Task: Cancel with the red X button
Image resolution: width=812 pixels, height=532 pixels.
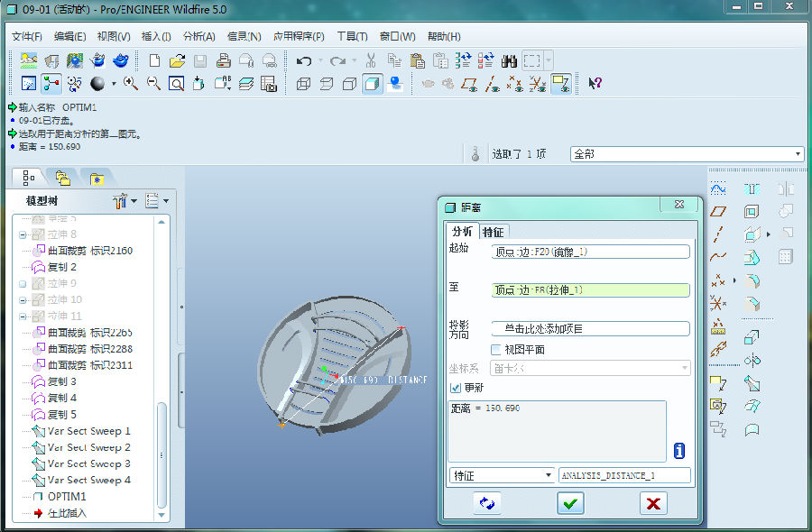Action: click(653, 504)
